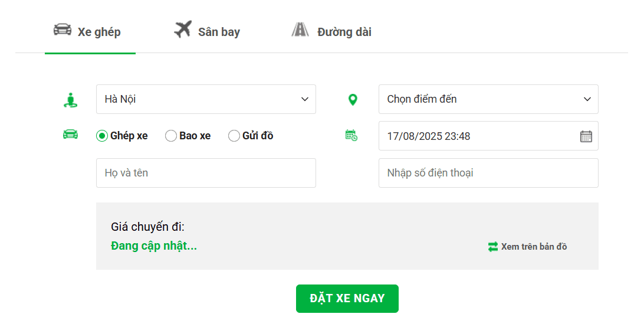Pick the Gửi đồ radio option

pyautogui.click(x=234, y=136)
